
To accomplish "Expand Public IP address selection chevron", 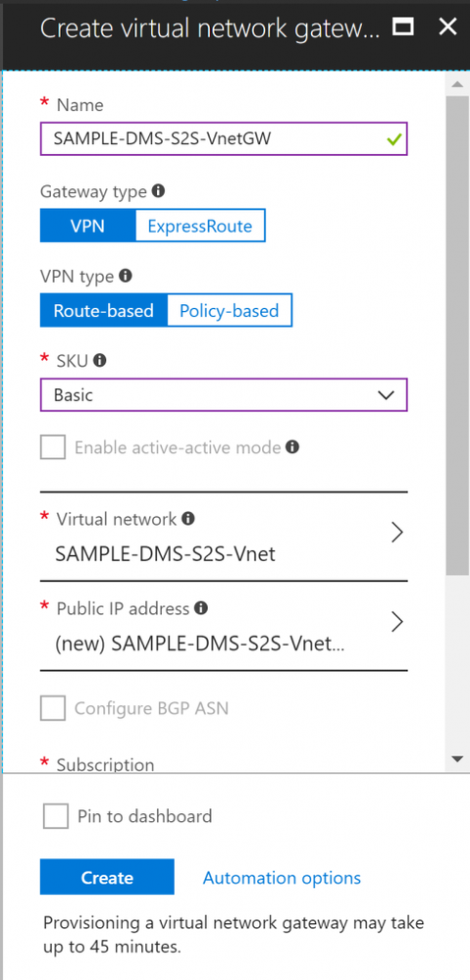I will coord(396,622).
